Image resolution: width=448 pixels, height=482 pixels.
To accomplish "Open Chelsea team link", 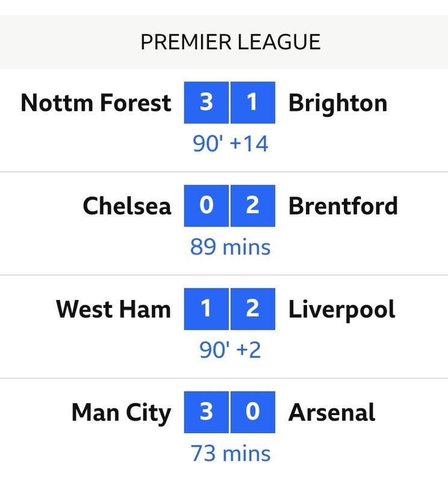I will tap(126, 206).
